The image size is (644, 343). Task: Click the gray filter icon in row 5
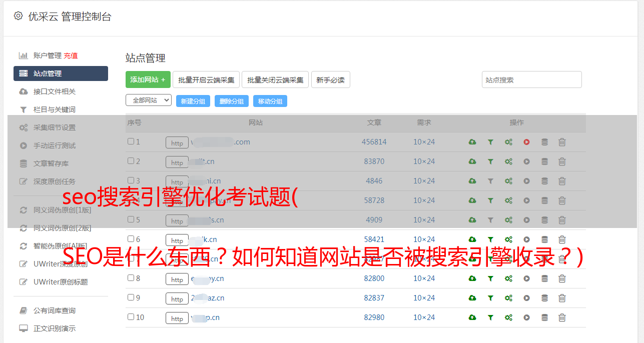tap(490, 220)
